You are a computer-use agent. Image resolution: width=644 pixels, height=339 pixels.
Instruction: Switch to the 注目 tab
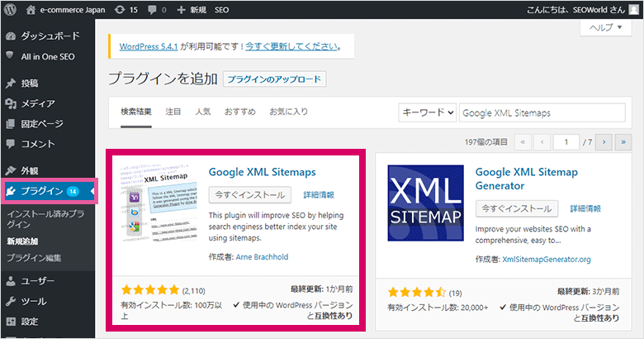pyautogui.click(x=173, y=112)
